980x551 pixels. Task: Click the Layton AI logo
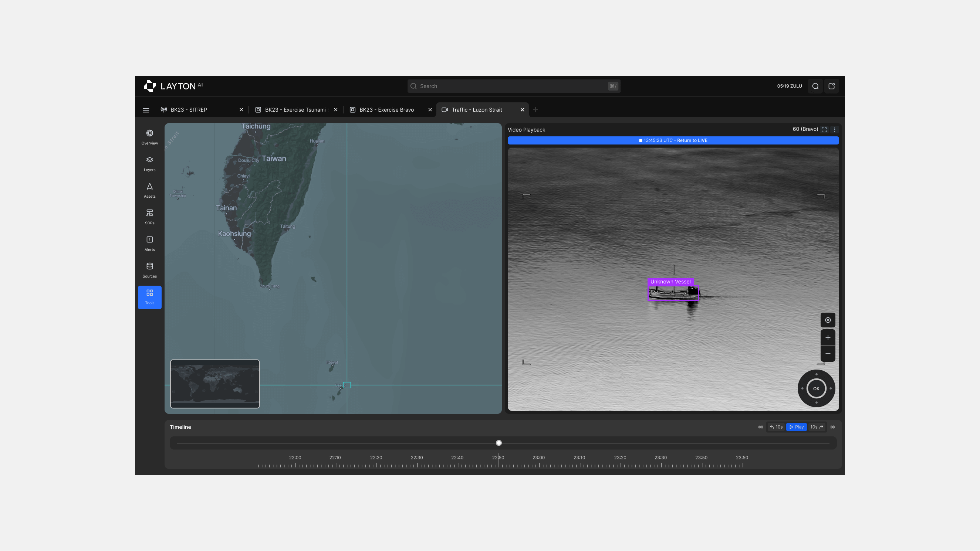coord(173,86)
